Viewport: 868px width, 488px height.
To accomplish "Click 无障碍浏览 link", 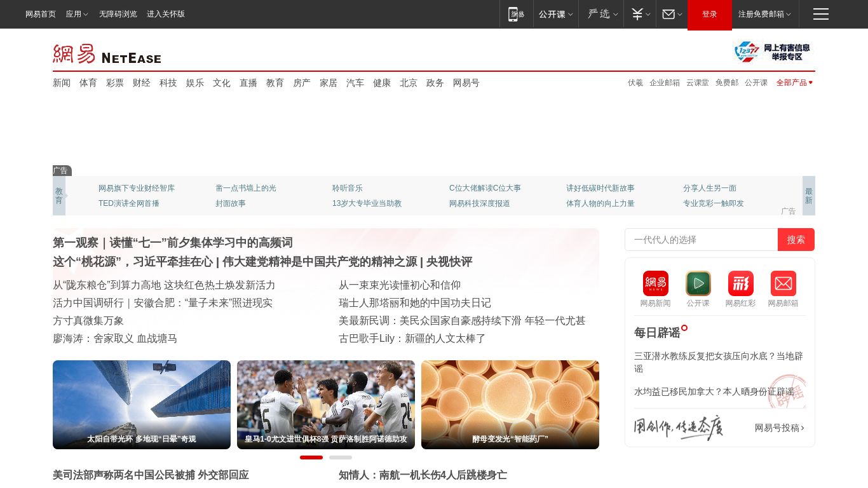I will coord(118,14).
